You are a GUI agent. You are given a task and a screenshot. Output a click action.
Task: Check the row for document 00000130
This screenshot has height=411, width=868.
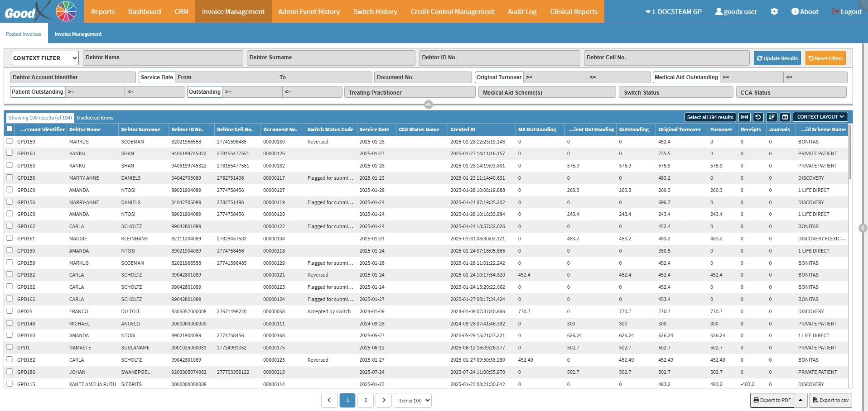[10, 141]
